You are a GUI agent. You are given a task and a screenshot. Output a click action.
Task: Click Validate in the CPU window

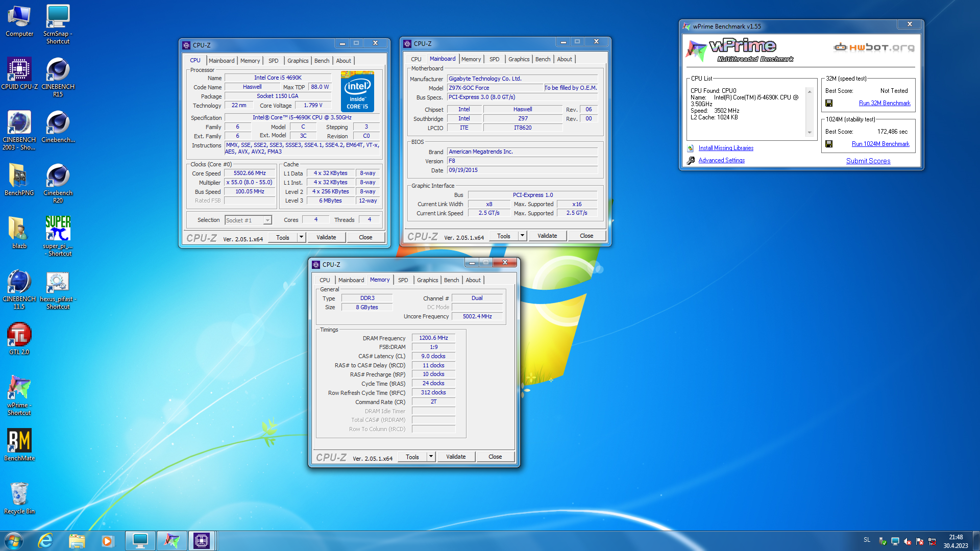(x=326, y=237)
